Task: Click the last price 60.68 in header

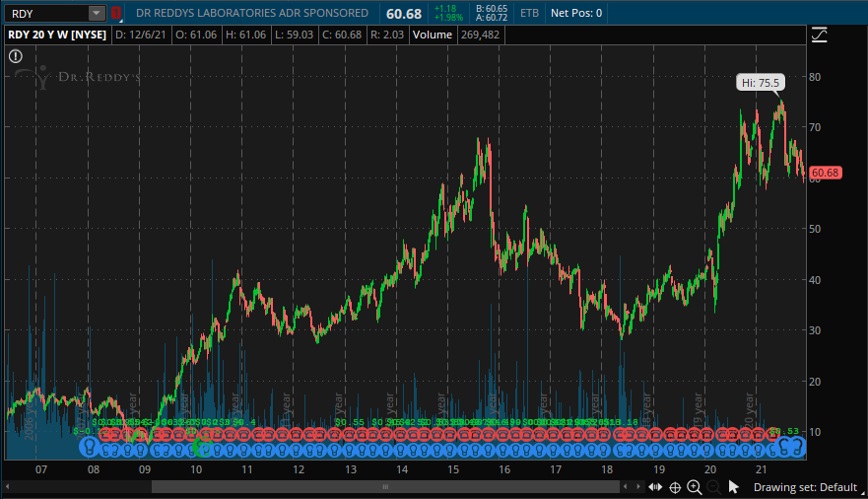Action: click(x=404, y=13)
